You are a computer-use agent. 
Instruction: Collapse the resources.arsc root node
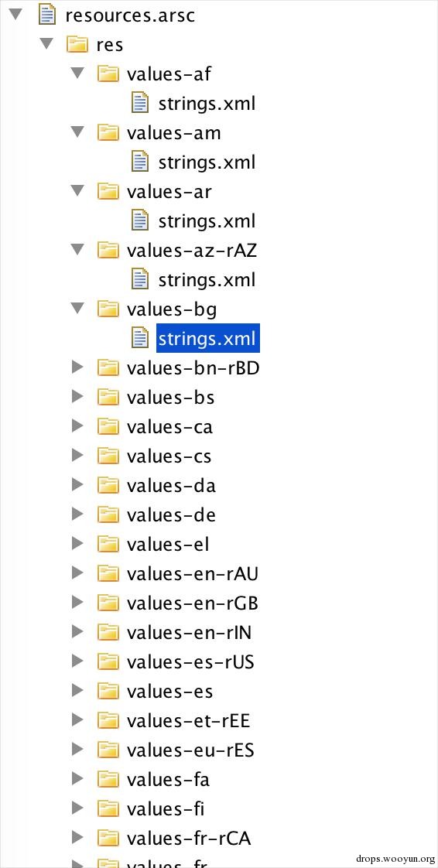[x=15, y=15]
